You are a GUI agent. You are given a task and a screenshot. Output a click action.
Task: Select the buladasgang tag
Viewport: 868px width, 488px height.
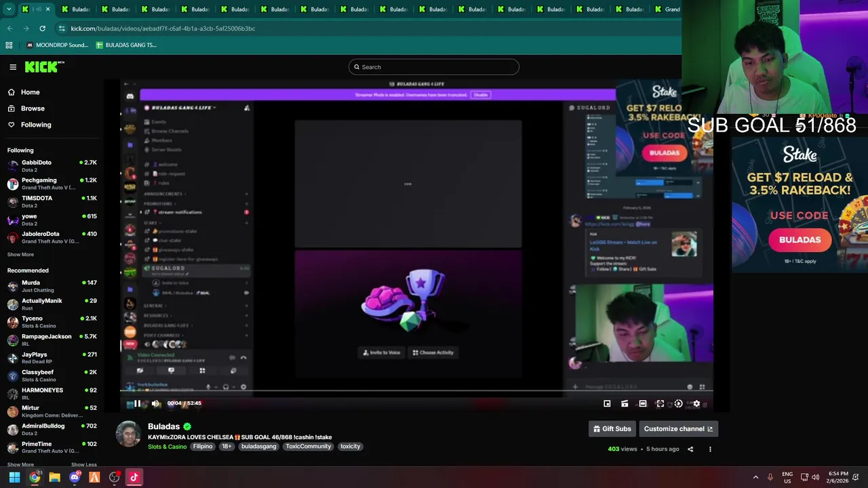click(x=258, y=447)
